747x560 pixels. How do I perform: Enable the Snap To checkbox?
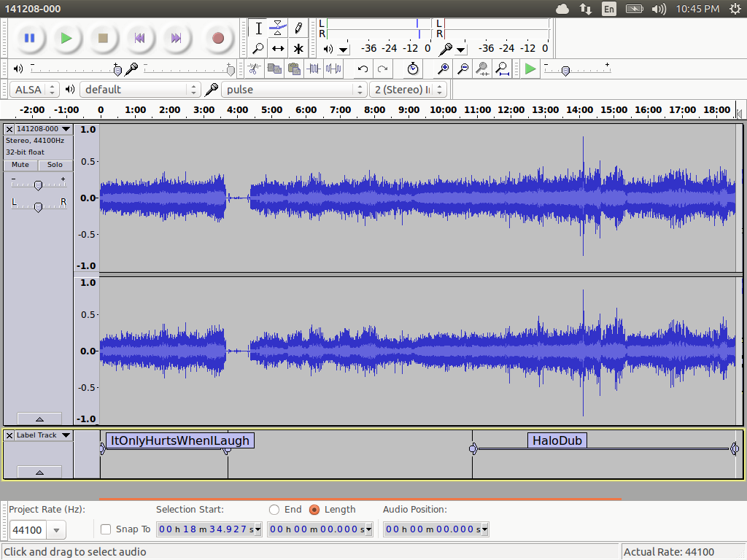coord(106,529)
